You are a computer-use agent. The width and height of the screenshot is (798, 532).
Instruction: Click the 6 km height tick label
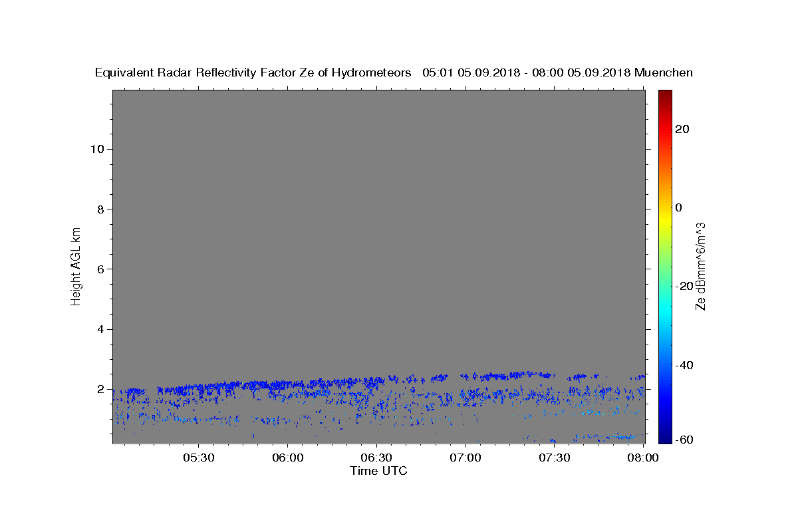(101, 269)
